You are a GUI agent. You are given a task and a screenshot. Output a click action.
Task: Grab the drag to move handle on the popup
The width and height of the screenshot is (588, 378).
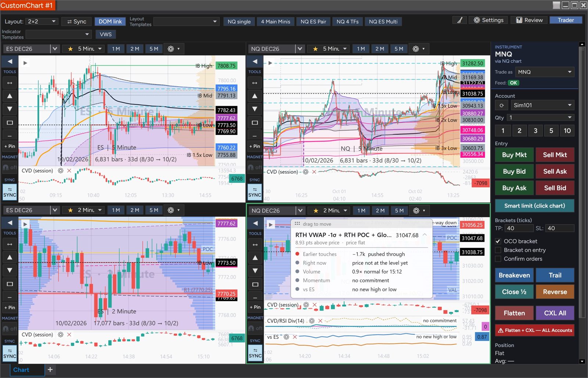coord(313,224)
